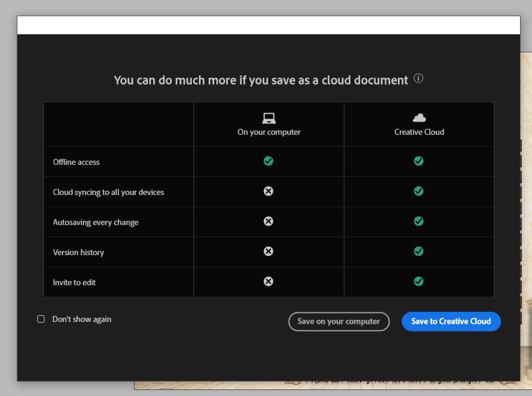
Task: Click the Autosaving X icon under On your computer
Action: tap(269, 221)
